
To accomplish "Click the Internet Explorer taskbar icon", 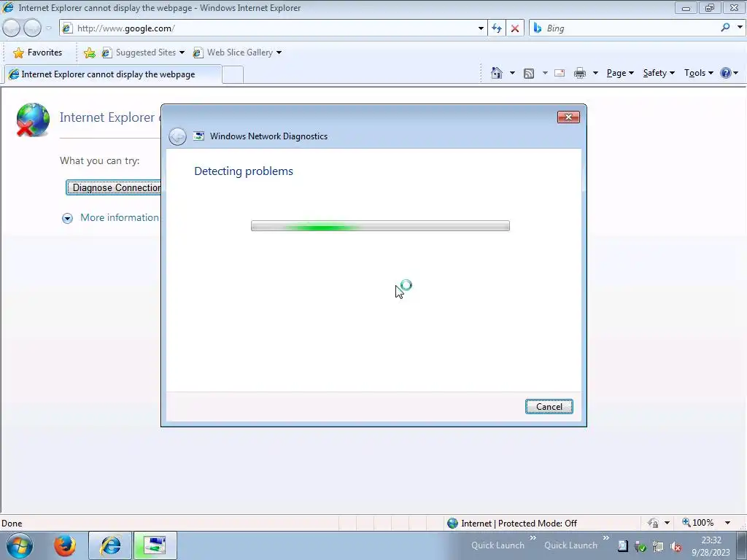I will (x=110, y=545).
